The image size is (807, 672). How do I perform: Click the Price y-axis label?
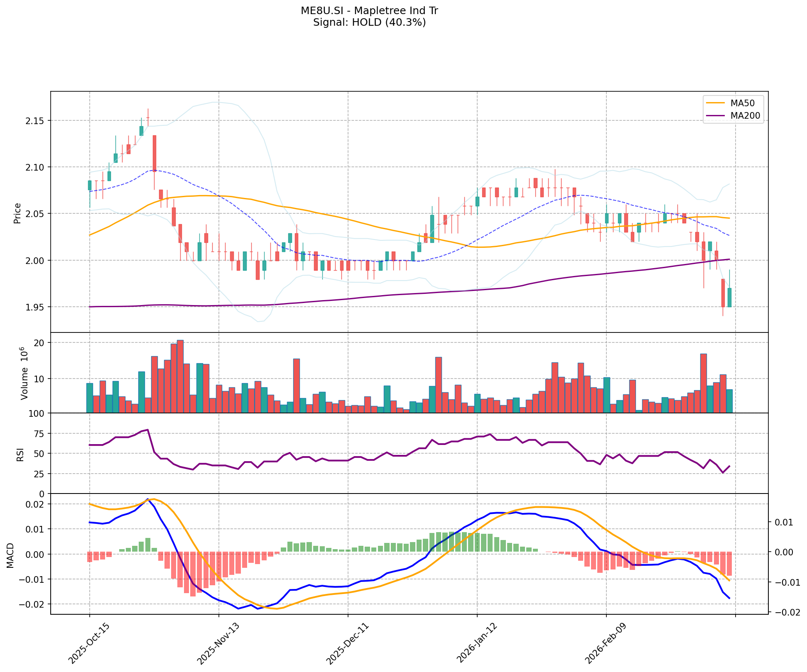[x=17, y=213]
